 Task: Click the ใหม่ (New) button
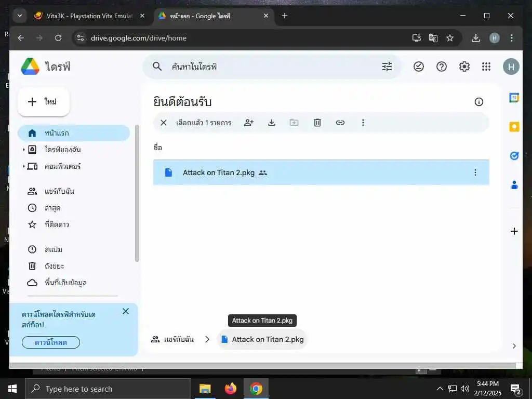coord(44,102)
